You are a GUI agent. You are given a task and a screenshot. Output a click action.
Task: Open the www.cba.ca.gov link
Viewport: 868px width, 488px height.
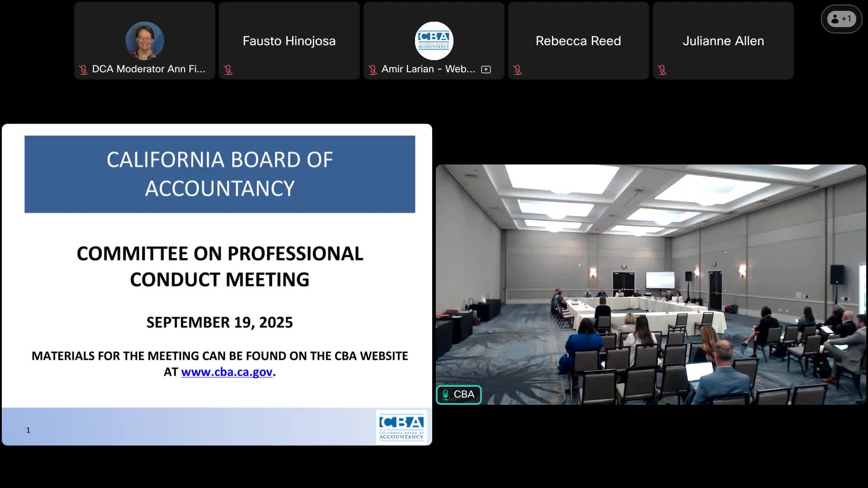pos(226,372)
